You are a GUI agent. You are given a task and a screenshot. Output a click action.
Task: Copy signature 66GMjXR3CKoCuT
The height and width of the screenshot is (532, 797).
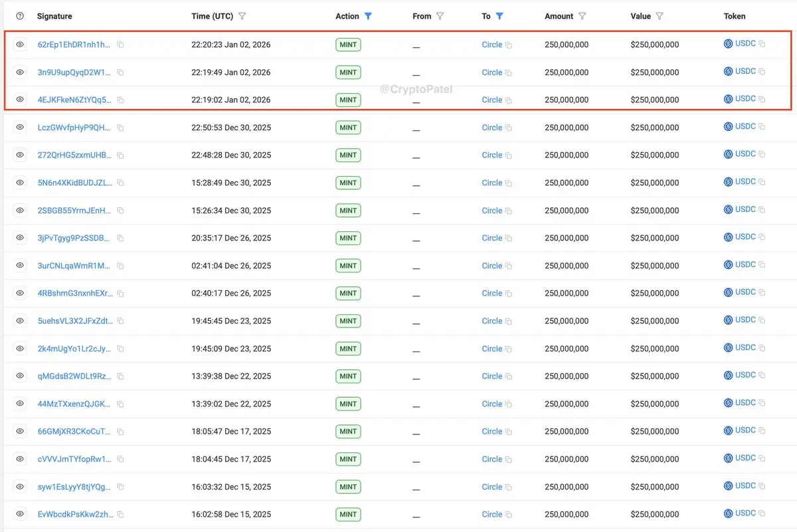(120, 431)
